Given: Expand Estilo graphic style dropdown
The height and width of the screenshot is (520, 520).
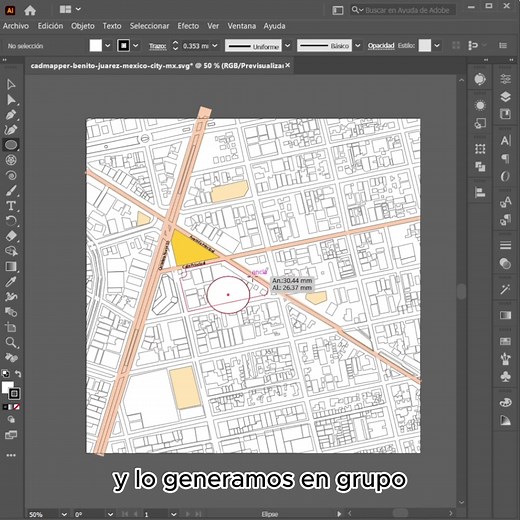Looking at the screenshot, I should [x=437, y=46].
